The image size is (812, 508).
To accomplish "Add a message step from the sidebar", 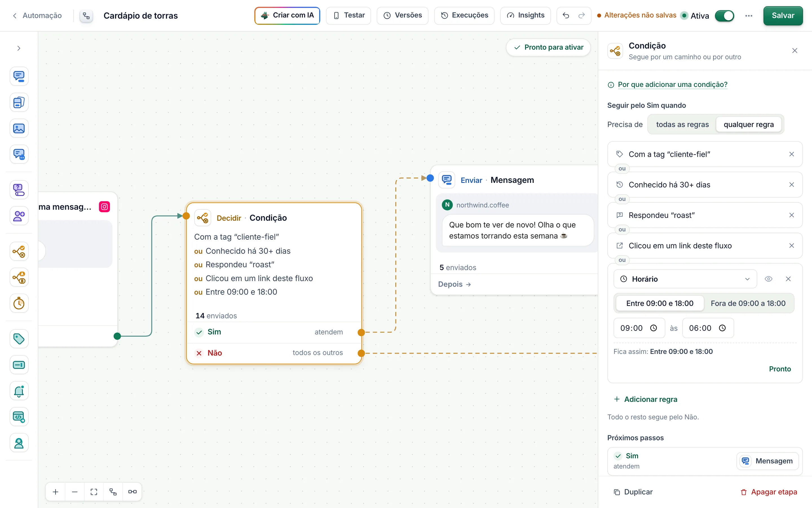I will (x=19, y=76).
